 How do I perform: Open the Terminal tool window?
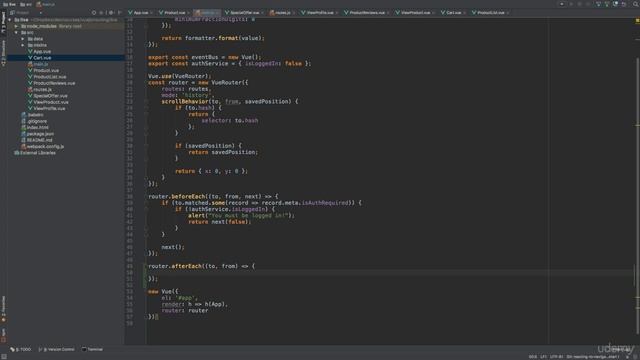92,349
